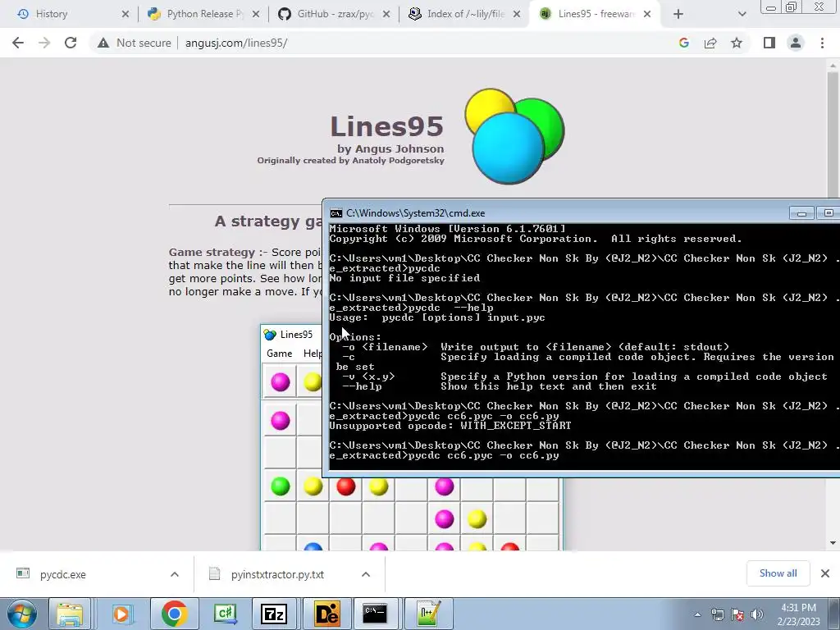This screenshot has width=840, height=630.
Task: Click the browser forward arrow
Action: coord(44,43)
